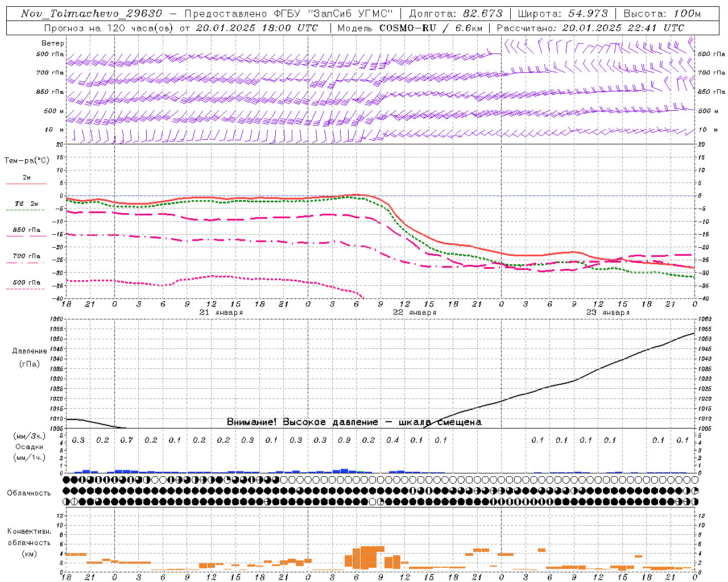The width and height of the screenshot is (728, 582).
Task: Click the date label 22 января
Action: pyautogui.click(x=415, y=313)
